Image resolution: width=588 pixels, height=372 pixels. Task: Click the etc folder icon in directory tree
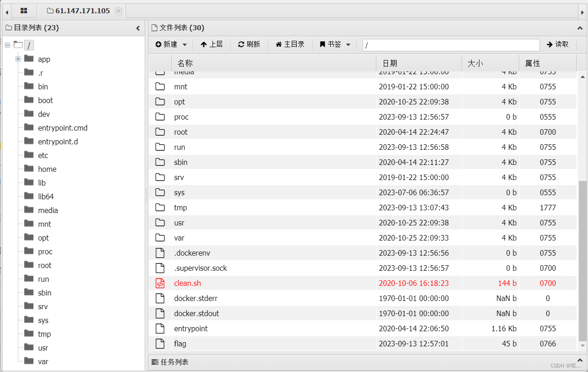click(29, 155)
